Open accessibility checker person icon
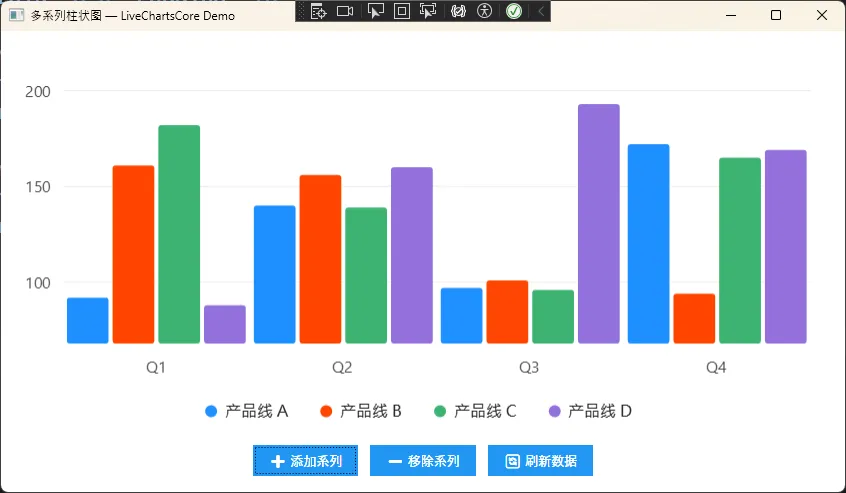The image size is (846, 493). point(485,11)
